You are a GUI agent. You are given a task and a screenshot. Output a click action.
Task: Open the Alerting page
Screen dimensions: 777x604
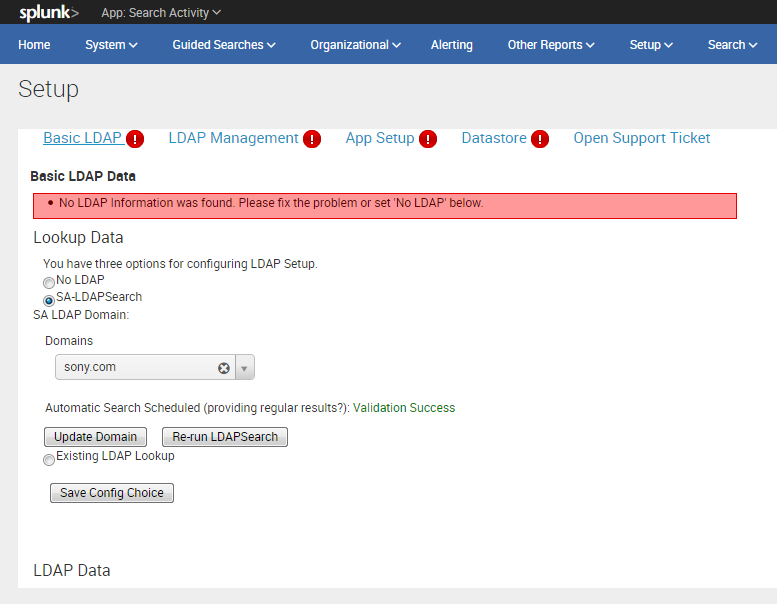coord(451,45)
